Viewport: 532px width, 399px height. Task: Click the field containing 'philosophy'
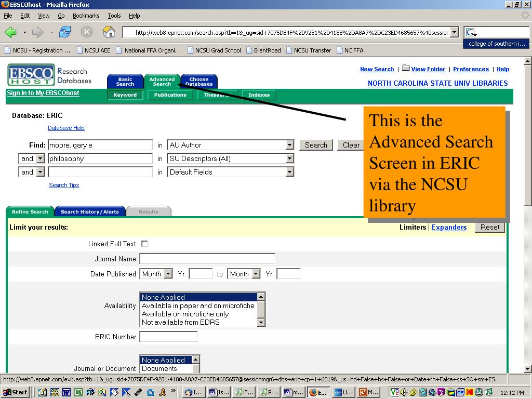(x=100, y=159)
